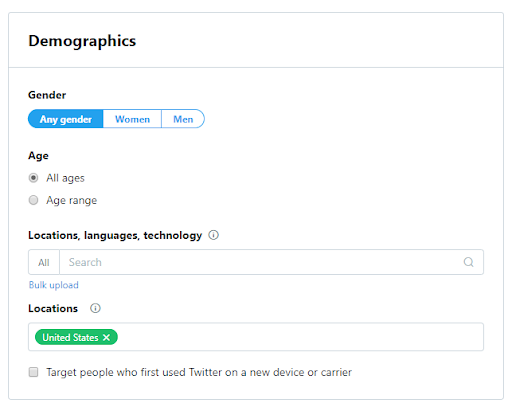Choose Men in the gender selector

point(183,119)
